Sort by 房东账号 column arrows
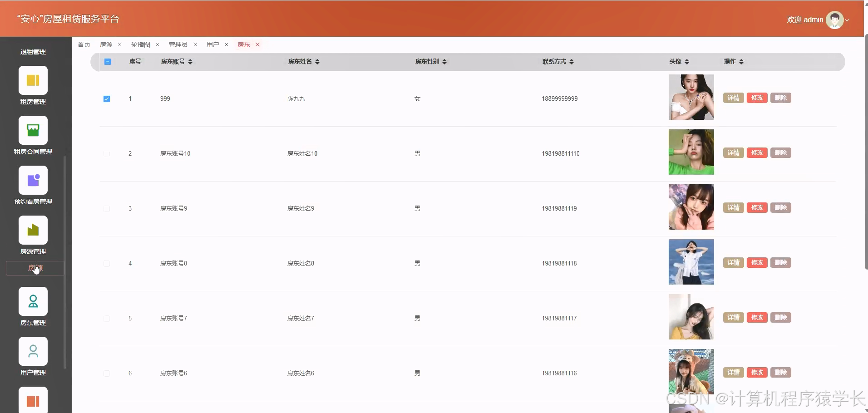The image size is (868, 413). point(190,62)
